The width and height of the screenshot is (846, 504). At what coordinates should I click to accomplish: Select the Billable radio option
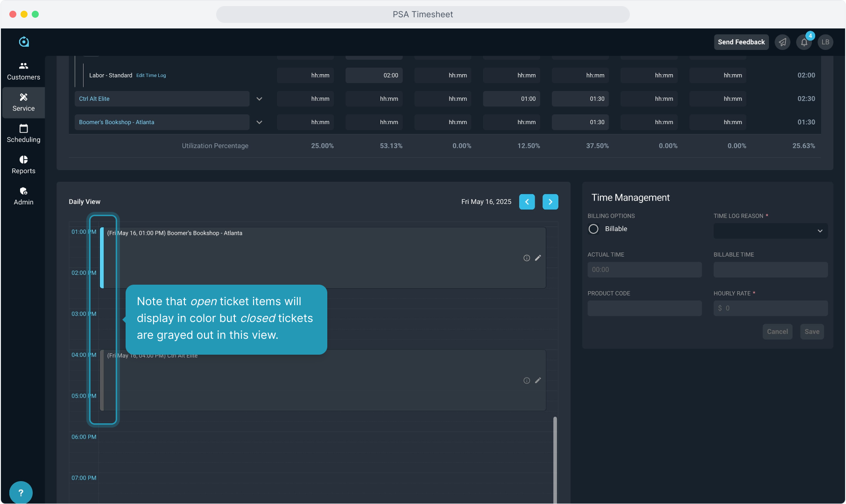coord(593,229)
